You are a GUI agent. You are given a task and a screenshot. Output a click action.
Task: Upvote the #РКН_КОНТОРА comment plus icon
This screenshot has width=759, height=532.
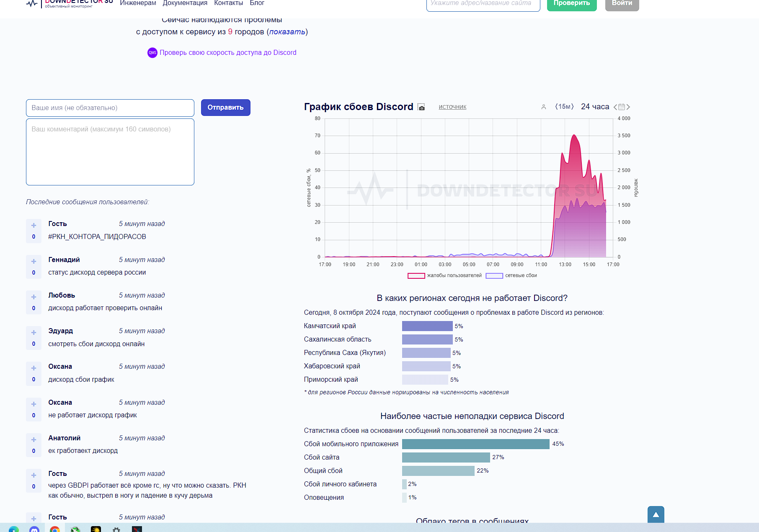[34, 225]
